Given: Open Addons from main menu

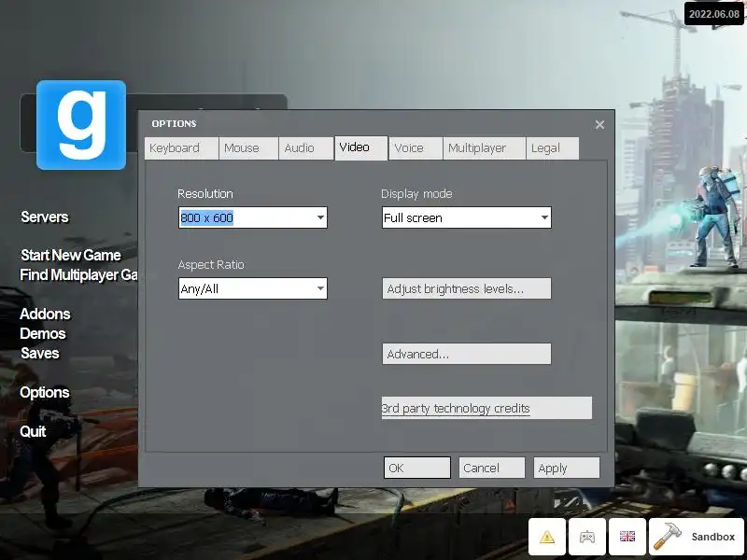Looking at the screenshot, I should pos(45,315).
